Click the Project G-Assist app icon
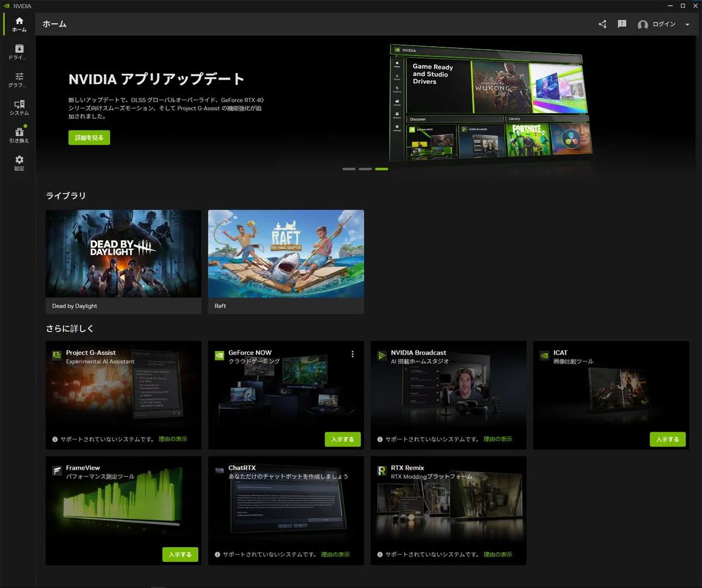702x588 pixels. [57, 356]
